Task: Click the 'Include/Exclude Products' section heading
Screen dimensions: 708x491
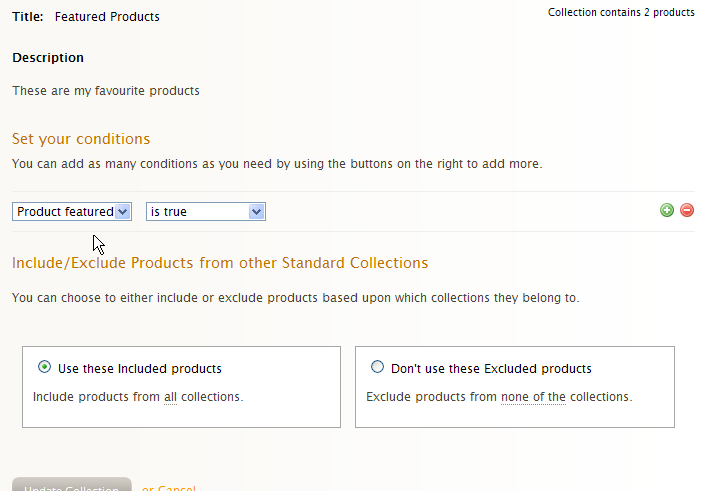Action: coord(220,263)
